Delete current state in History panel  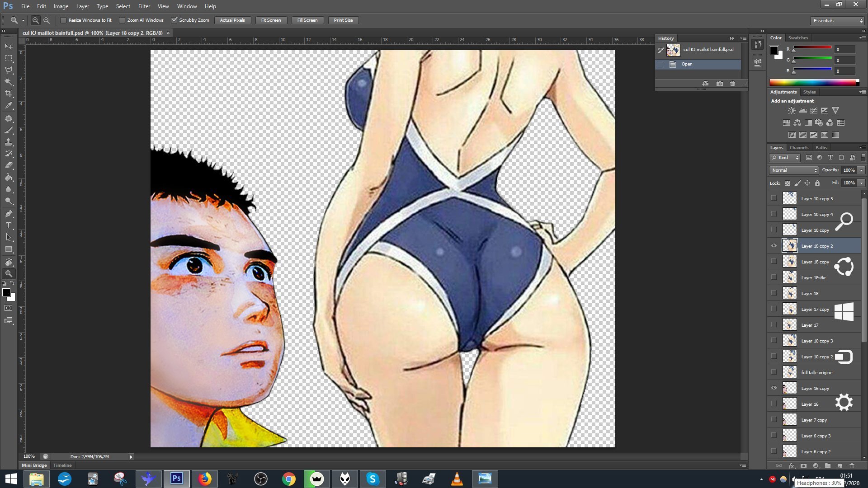[x=732, y=84]
